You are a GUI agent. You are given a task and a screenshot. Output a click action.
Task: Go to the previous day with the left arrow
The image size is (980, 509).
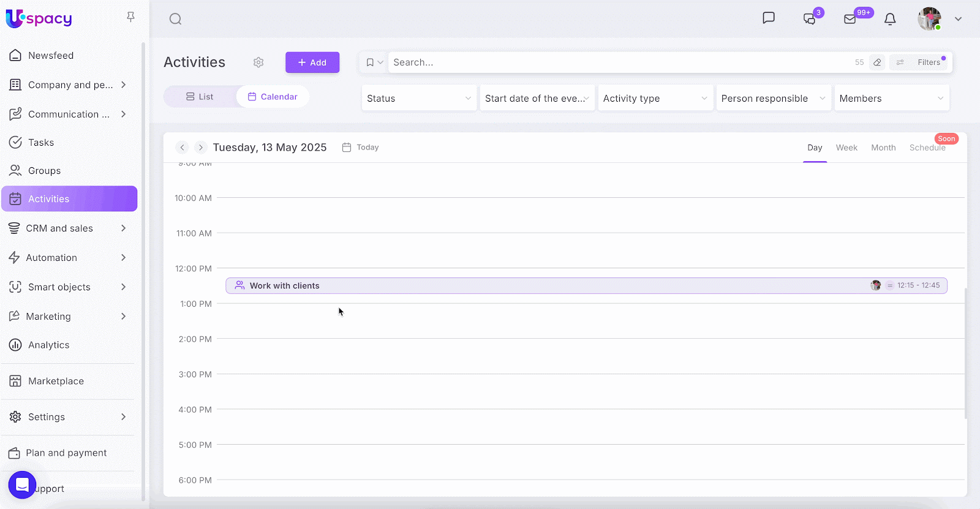[182, 148]
